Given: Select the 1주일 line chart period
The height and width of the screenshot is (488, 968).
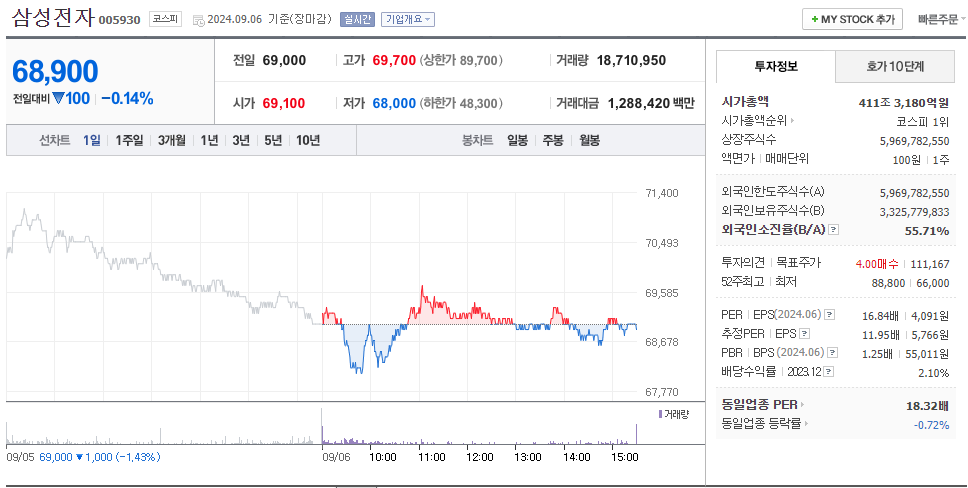Looking at the screenshot, I should 129,140.
